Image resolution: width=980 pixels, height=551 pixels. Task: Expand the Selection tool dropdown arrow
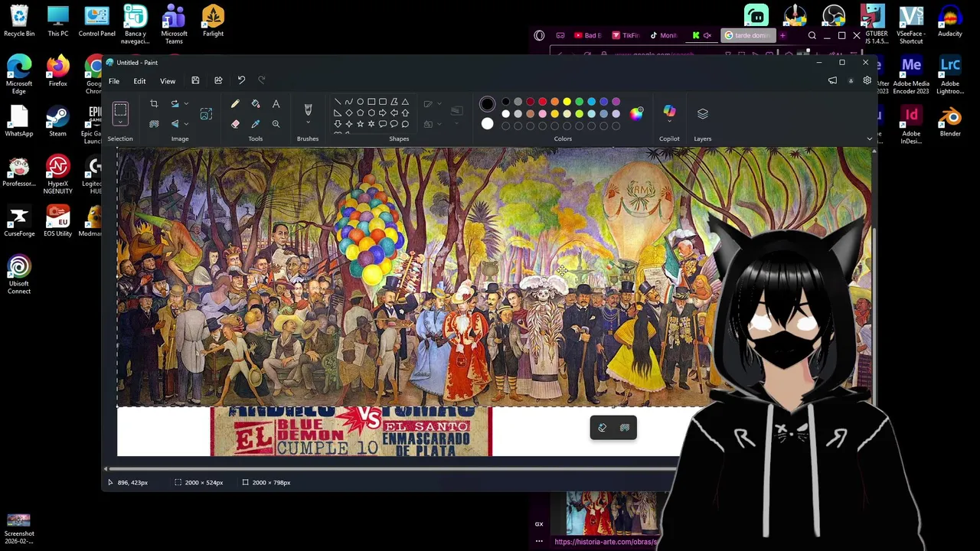(120, 124)
